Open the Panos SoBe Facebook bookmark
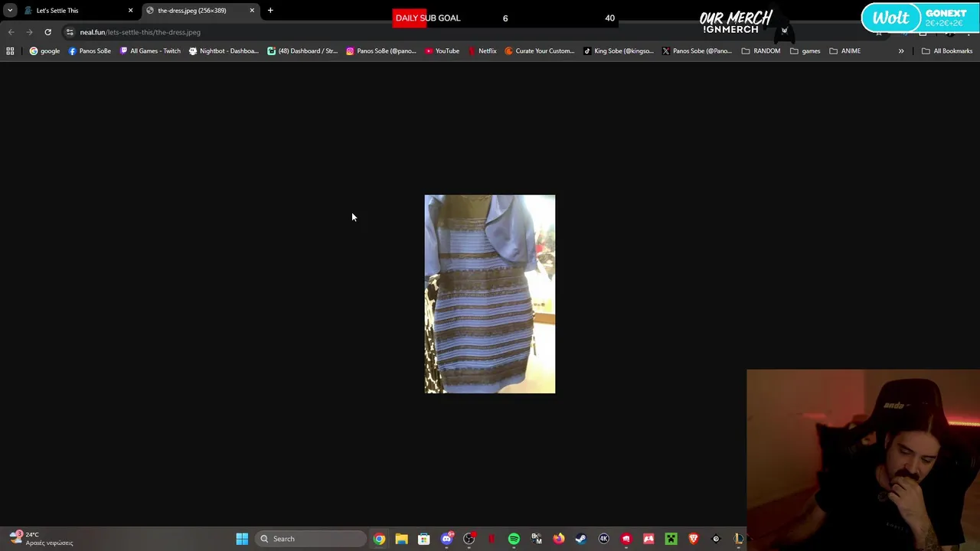The width and height of the screenshot is (980, 551). point(90,51)
